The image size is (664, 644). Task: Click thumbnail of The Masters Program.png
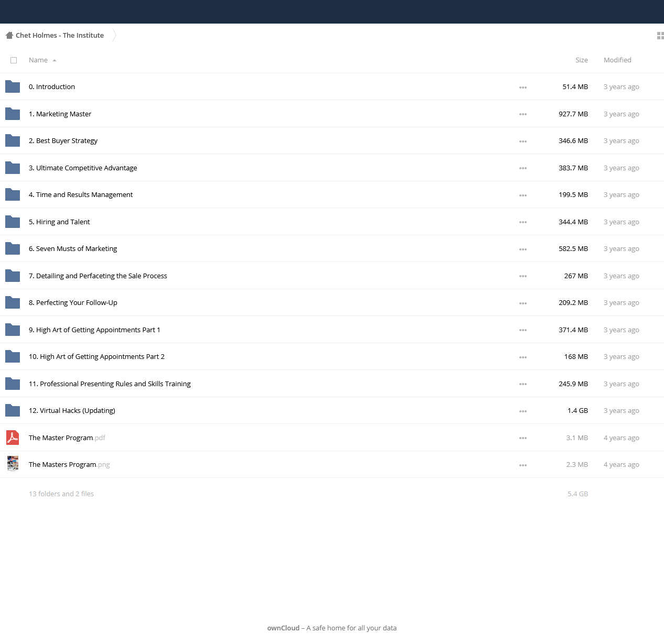pos(13,464)
